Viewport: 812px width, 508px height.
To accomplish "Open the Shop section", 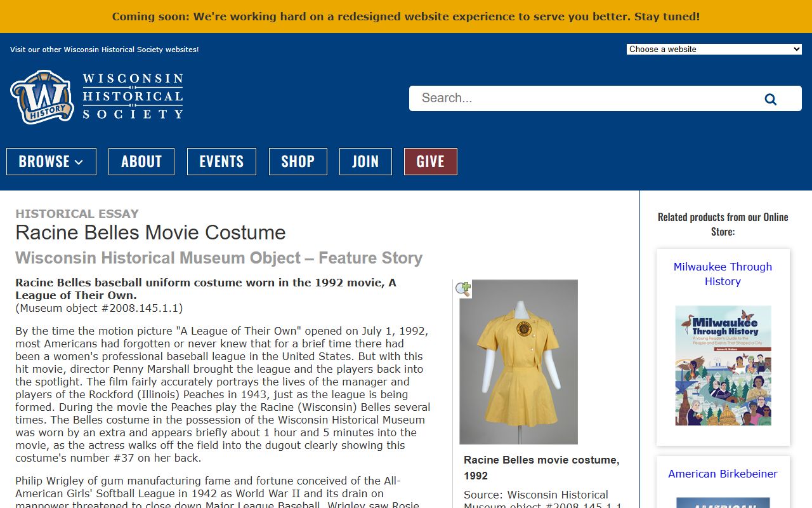I will 298,161.
